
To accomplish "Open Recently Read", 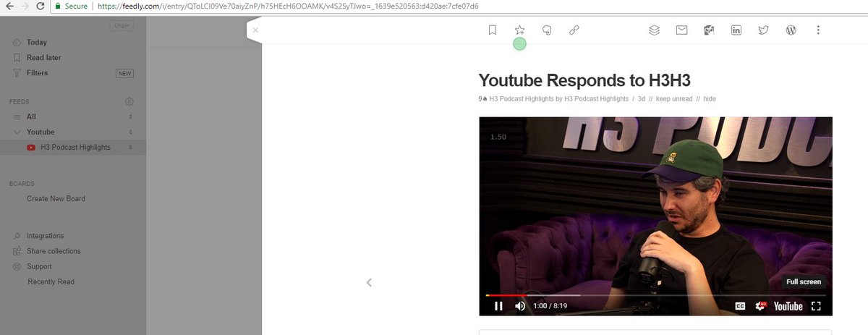I will point(51,281).
